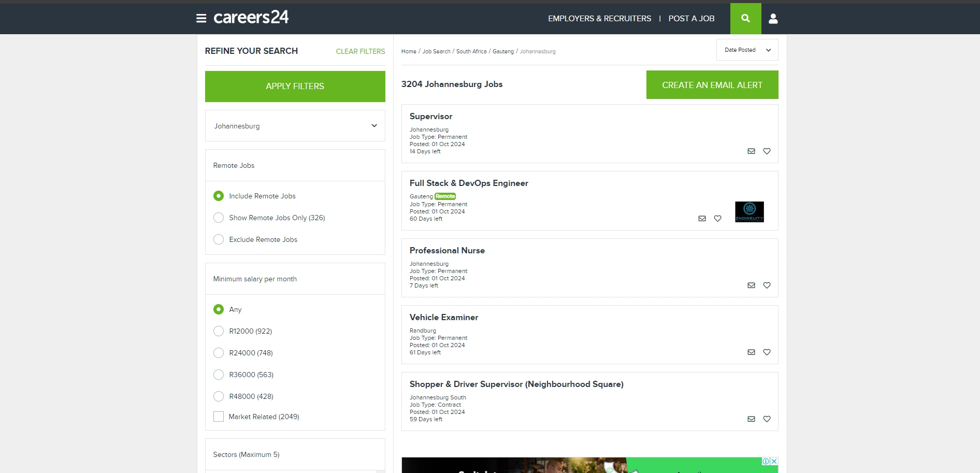Favorite the Vehicle Examiner job

[x=767, y=352]
